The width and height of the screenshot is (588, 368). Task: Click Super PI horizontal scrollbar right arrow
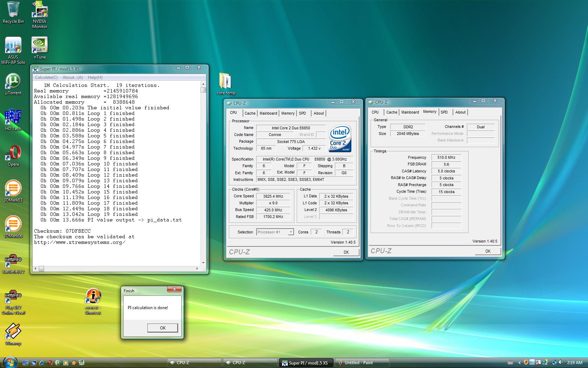click(x=197, y=269)
